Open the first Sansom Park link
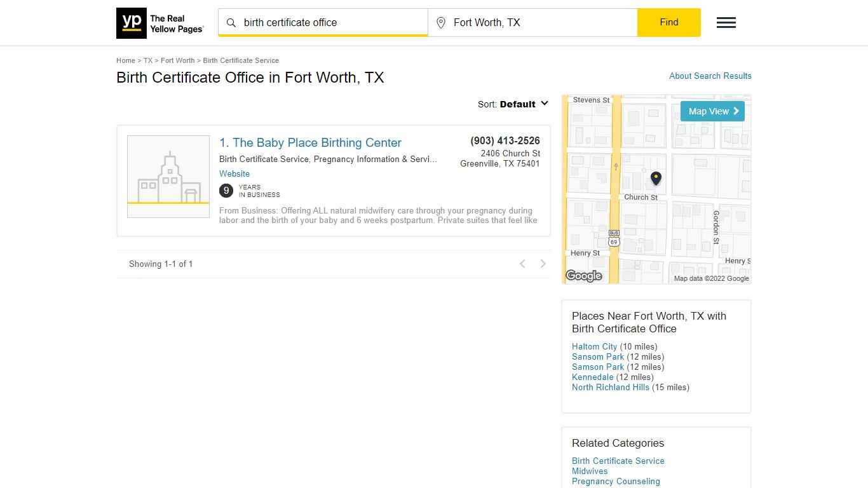The height and width of the screenshot is (488, 868). [x=598, y=356]
